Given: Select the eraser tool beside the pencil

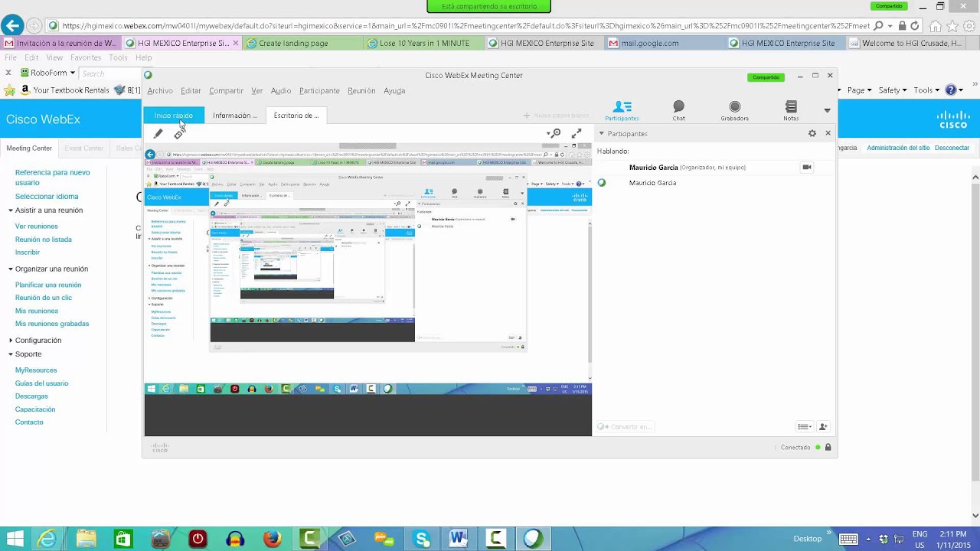Looking at the screenshot, I should 178,134.
